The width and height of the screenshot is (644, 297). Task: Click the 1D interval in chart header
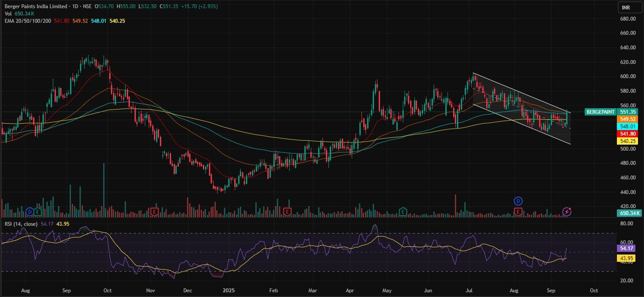coord(75,6)
